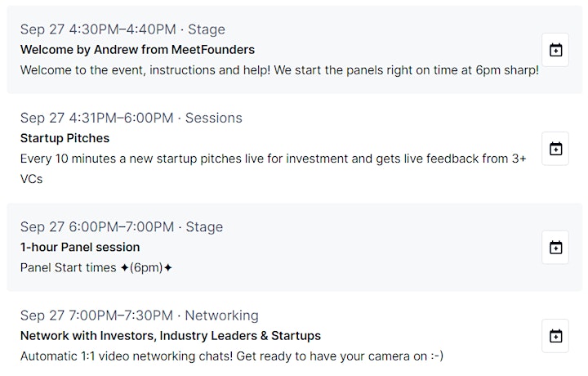
Task: Click the 'Networking' label in last session header
Action: point(221,316)
